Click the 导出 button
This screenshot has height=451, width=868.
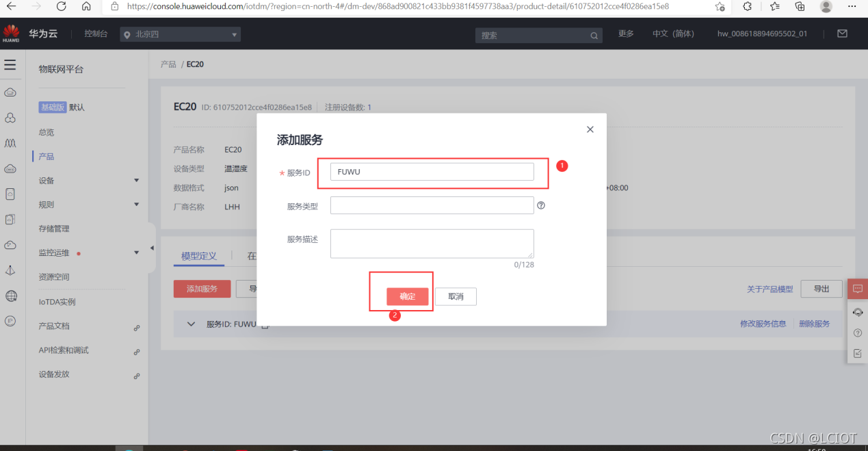pyautogui.click(x=821, y=289)
